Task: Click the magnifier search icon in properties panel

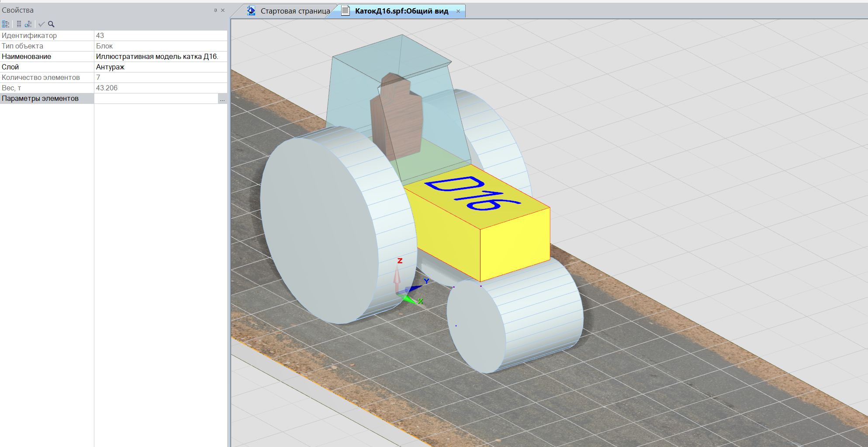Action: 51,24
